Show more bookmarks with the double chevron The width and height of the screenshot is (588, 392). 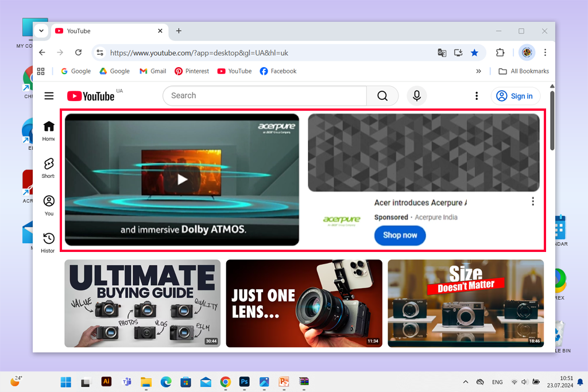[478, 71]
